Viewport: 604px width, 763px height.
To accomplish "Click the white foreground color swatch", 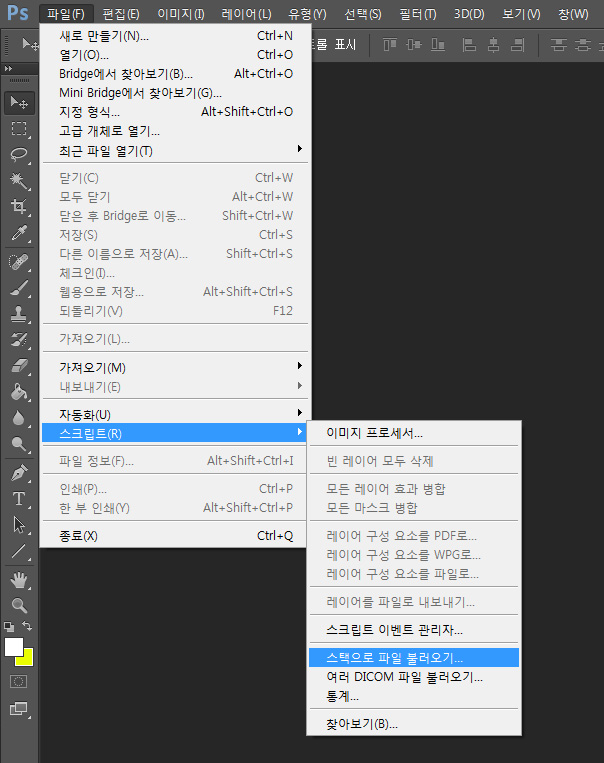I will [13, 646].
